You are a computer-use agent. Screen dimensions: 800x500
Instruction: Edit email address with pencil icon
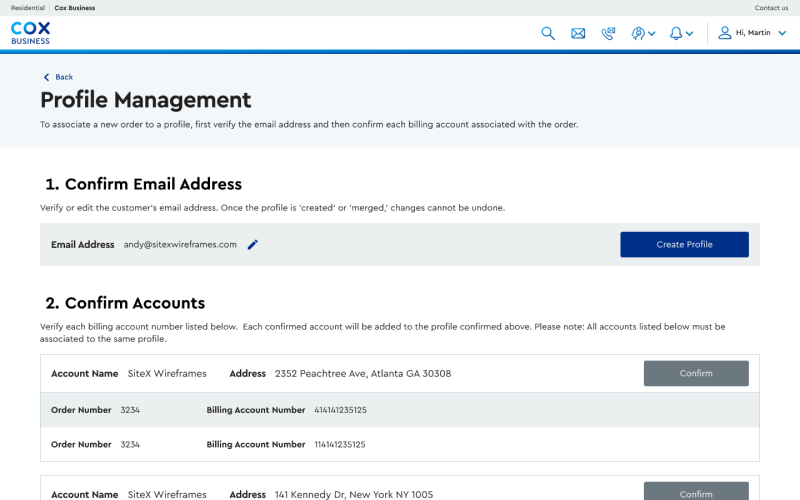[253, 245]
